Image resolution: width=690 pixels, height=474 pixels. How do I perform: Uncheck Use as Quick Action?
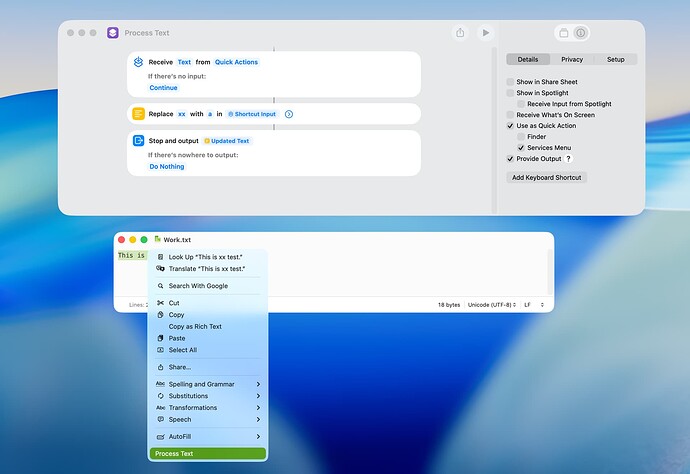click(510, 126)
